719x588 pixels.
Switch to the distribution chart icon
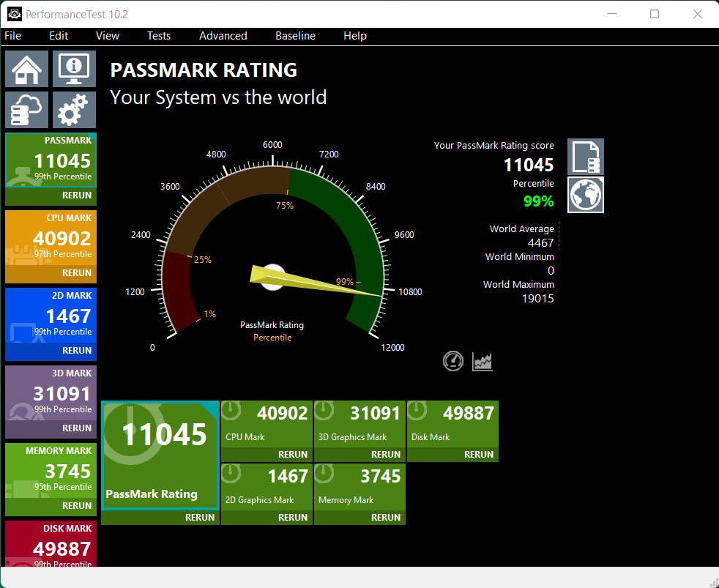[483, 360]
